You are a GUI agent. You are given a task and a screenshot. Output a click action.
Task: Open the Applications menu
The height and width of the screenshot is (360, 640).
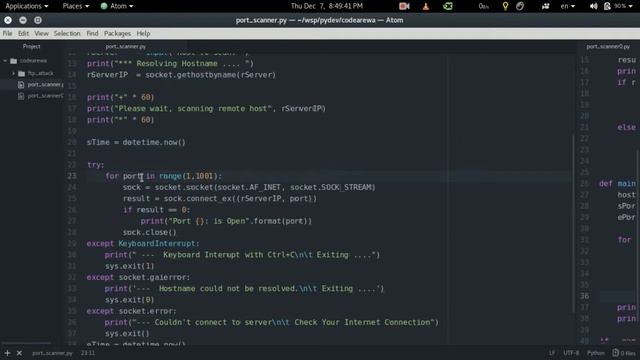coord(27,6)
